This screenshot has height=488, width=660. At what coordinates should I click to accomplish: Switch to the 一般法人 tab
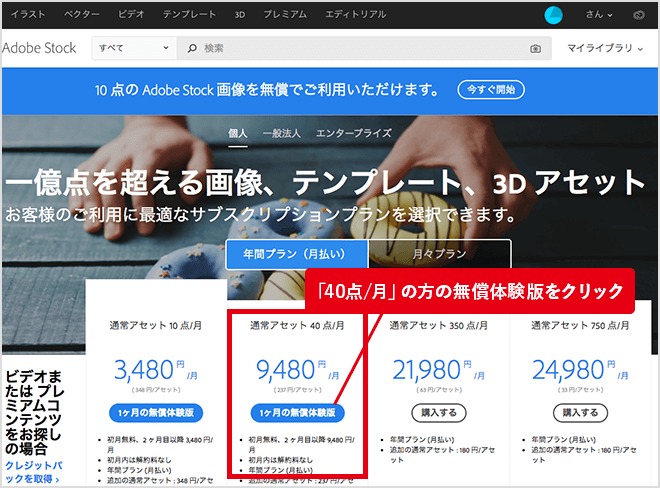tap(282, 133)
